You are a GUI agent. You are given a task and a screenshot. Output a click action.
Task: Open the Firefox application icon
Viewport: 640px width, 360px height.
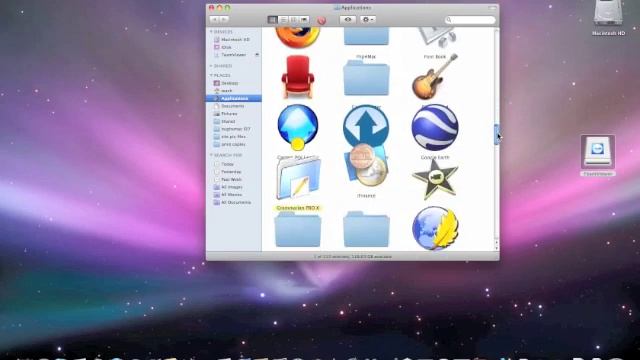(298, 37)
